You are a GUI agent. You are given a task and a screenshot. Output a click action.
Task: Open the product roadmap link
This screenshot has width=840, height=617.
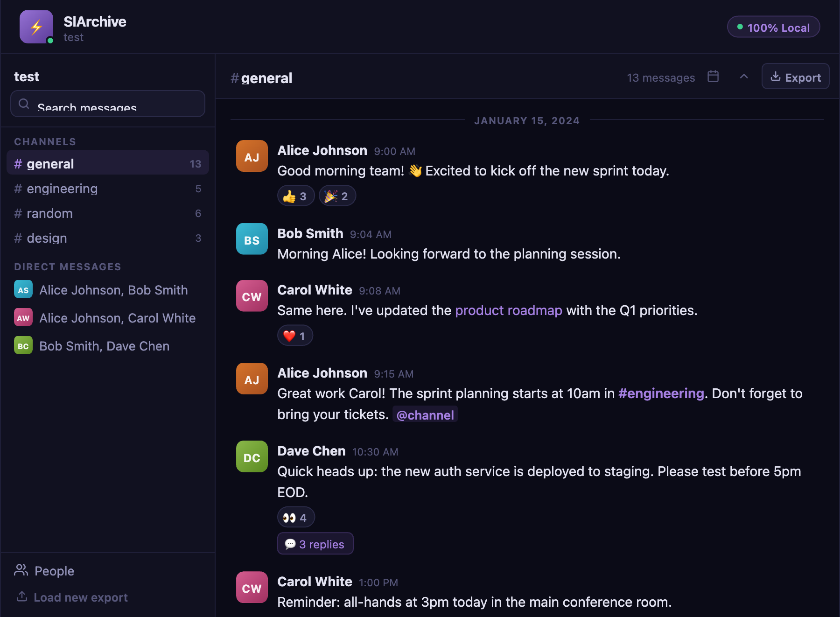click(x=509, y=310)
